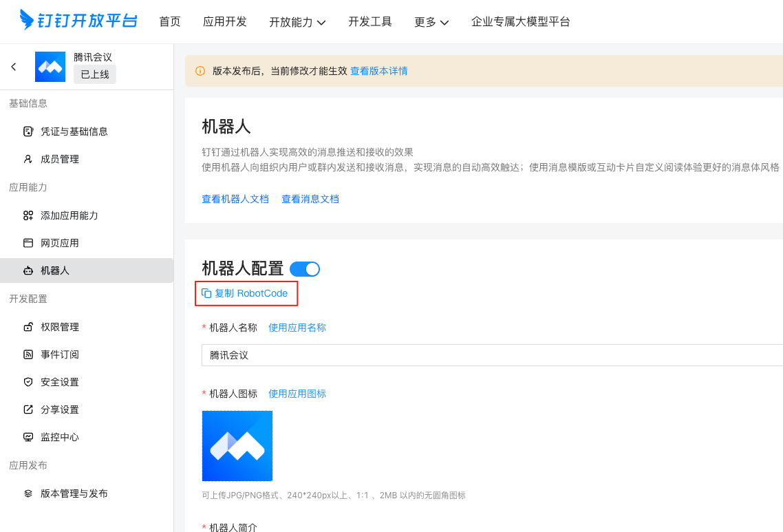Viewport: 783px width, 532px height.
Task: Click the 版本管理与发布 layers icon
Action: pos(28,493)
